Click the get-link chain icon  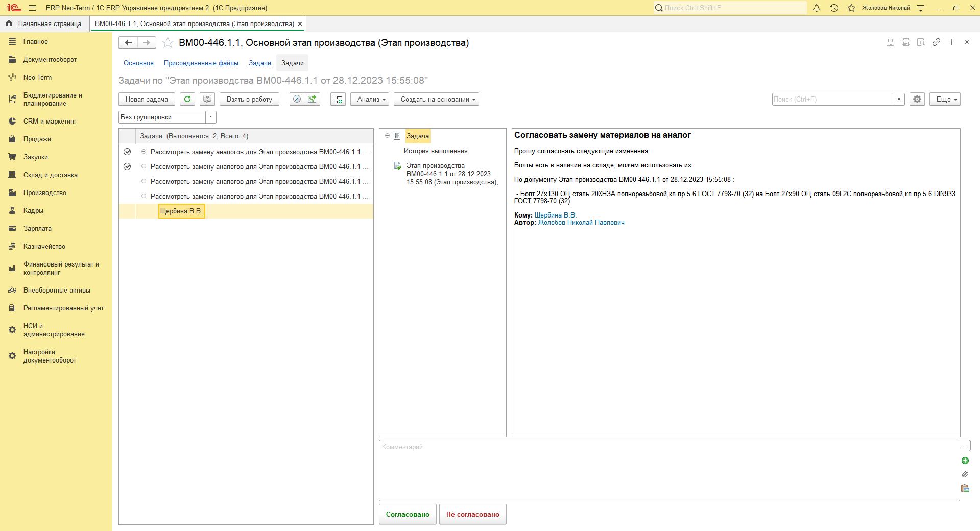[x=936, y=42]
